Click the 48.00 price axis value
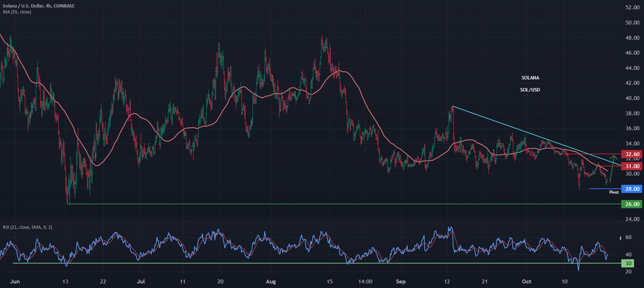Viewport: 644px width, 288px height. pyautogui.click(x=632, y=38)
